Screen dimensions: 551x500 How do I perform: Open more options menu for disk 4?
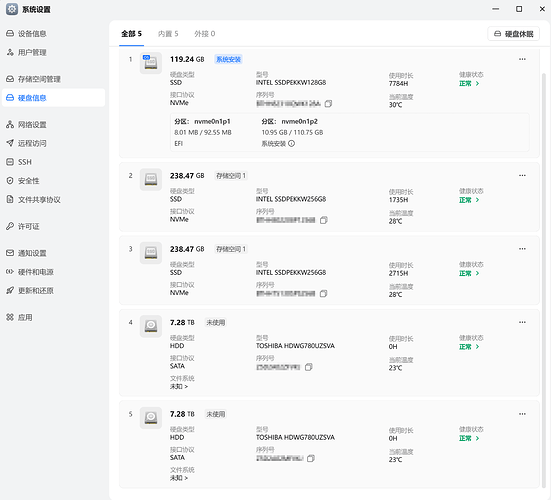tap(522, 322)
